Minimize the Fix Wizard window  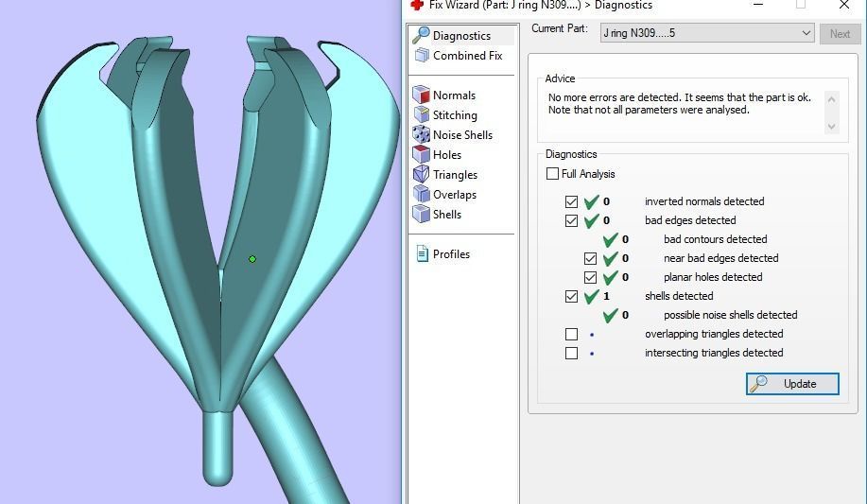pyautogui.click(x=758, y=5)
